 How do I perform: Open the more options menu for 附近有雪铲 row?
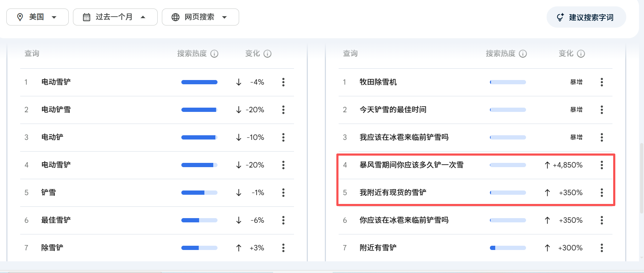[x=601, y=248]
